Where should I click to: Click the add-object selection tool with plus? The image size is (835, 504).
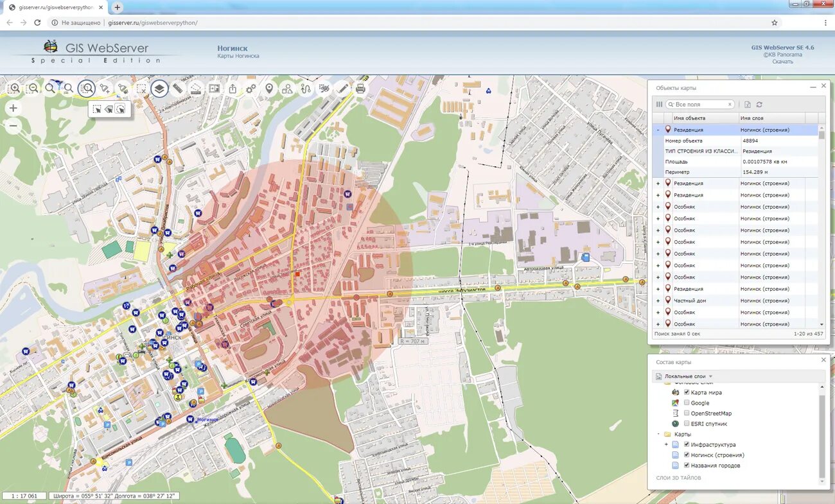tap(105, 89)
